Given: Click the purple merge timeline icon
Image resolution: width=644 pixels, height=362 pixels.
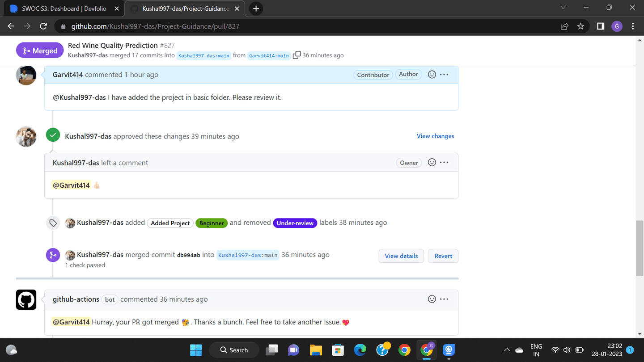Looking at the screenshot, I should coord(53,255).
